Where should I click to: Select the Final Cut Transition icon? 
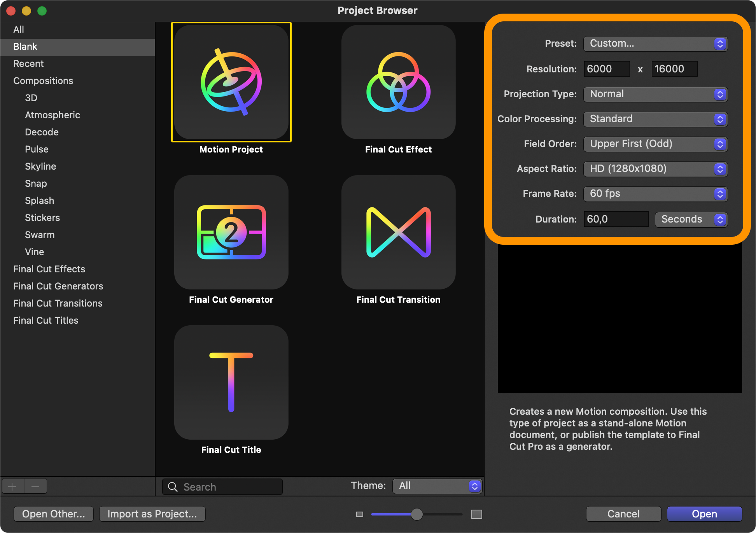(x=399, y=232)
